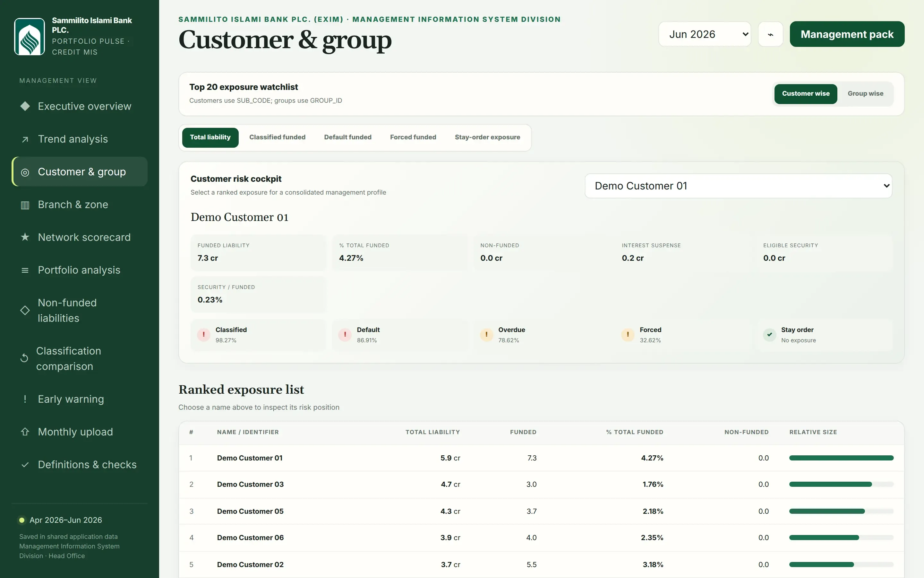
Task: Click the Classification comparison refresh icon
Action: (x=24, y=358)
